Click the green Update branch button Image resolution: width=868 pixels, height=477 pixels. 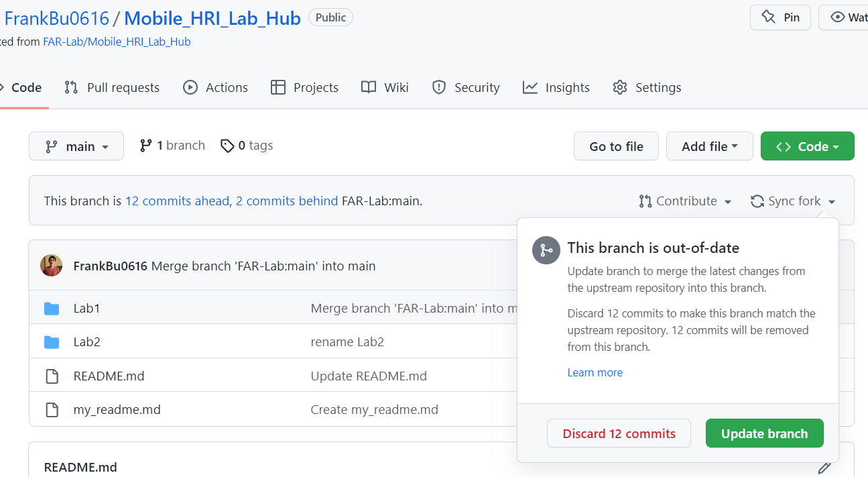[764, 433]
